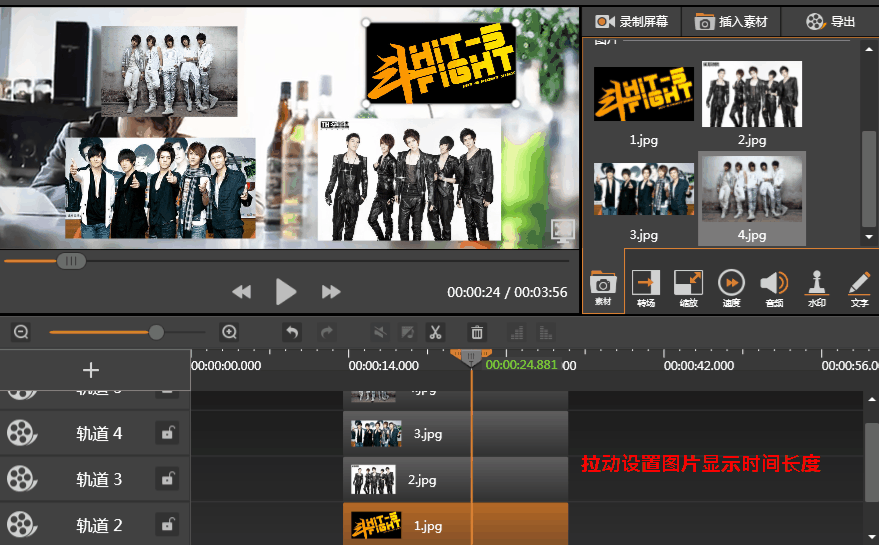Toggle fullscreen preview icon

[562, 229]
